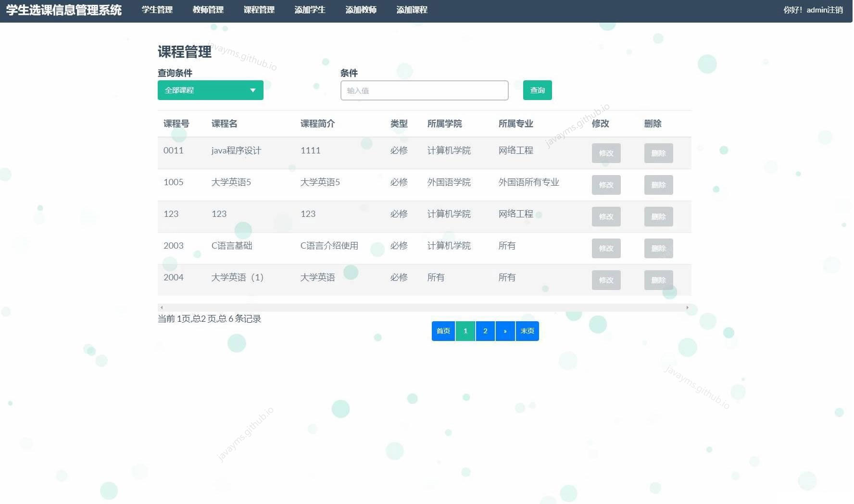Open page 2 of the course list
The image size is (854, 504).
pos(485,331)
